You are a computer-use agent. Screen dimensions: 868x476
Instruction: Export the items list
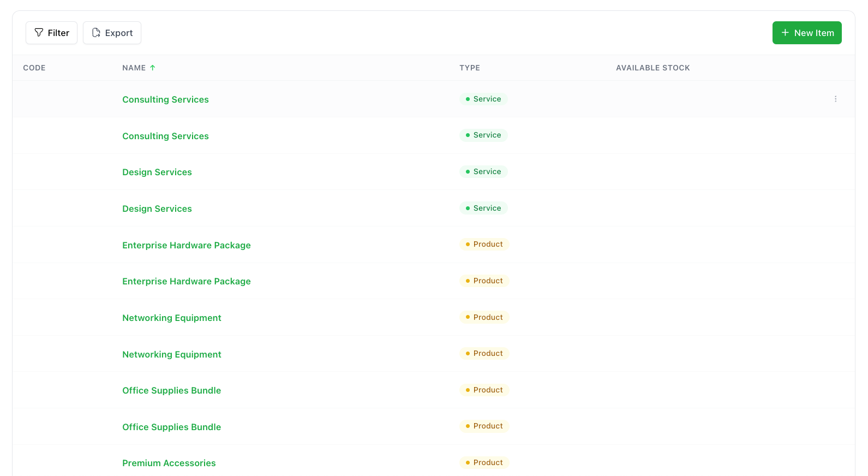pos(112,33)
